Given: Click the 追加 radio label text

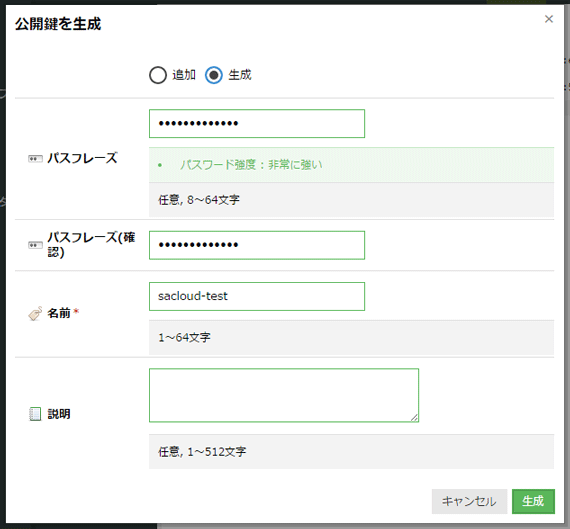Looking at the screenshot, I should click(184, 75).
